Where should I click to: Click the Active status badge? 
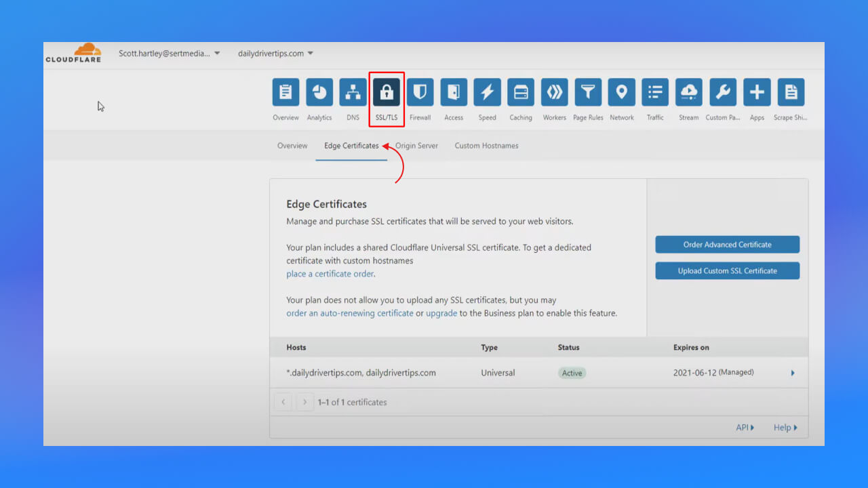tap(572, 373)
